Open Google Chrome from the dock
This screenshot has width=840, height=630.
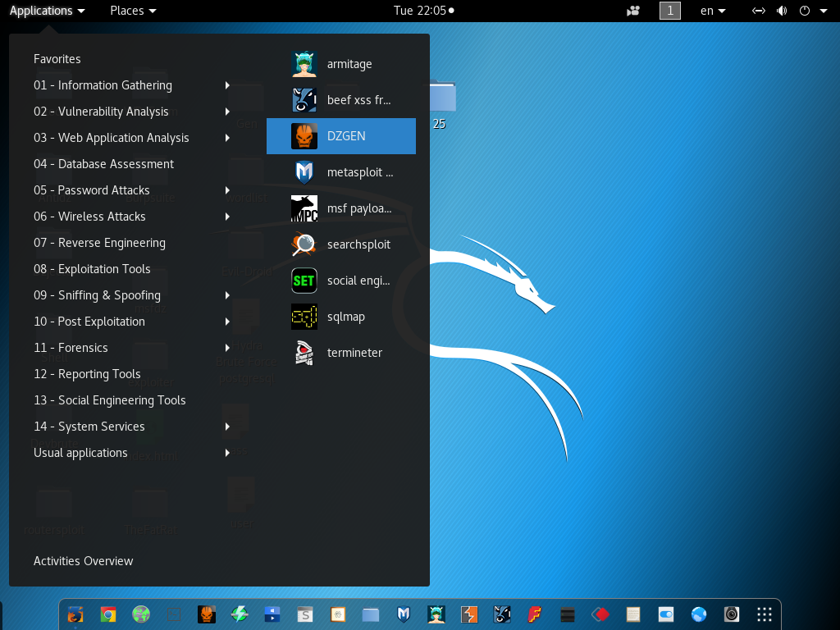(x=108, y=614)
